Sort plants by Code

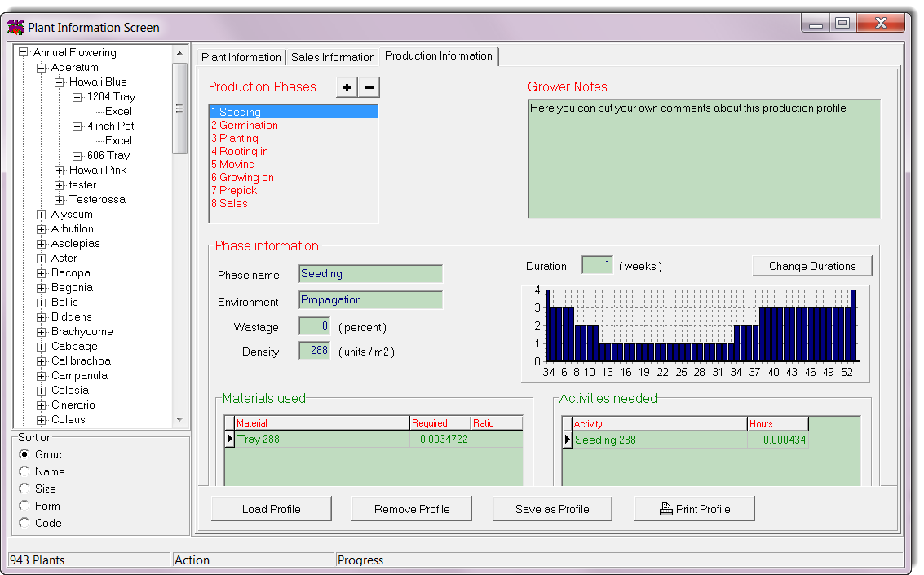click(24, 523)
